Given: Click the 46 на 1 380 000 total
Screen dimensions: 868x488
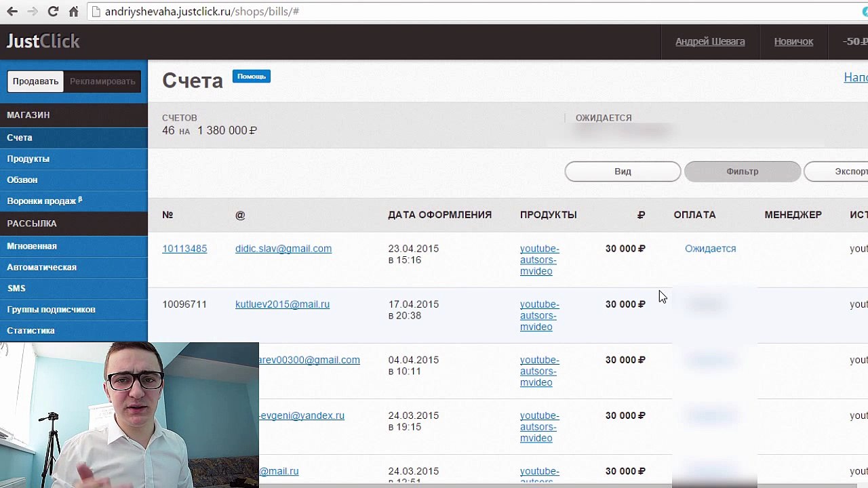Looking at the screenshot, I should [x=210, y=130].
